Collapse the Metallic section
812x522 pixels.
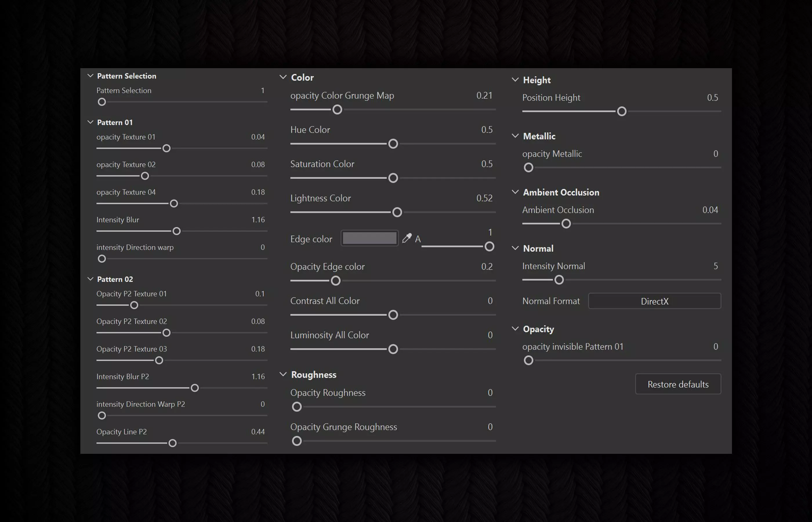pyautogui.click(x=515, y=136)
